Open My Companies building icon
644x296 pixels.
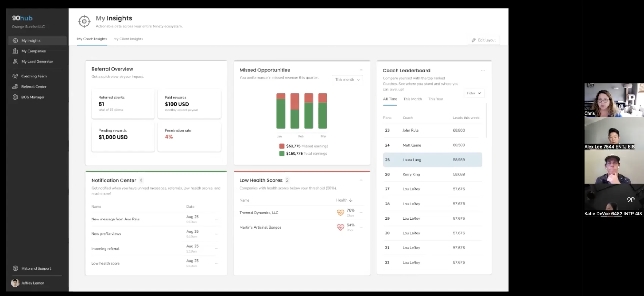coord(15,51)
